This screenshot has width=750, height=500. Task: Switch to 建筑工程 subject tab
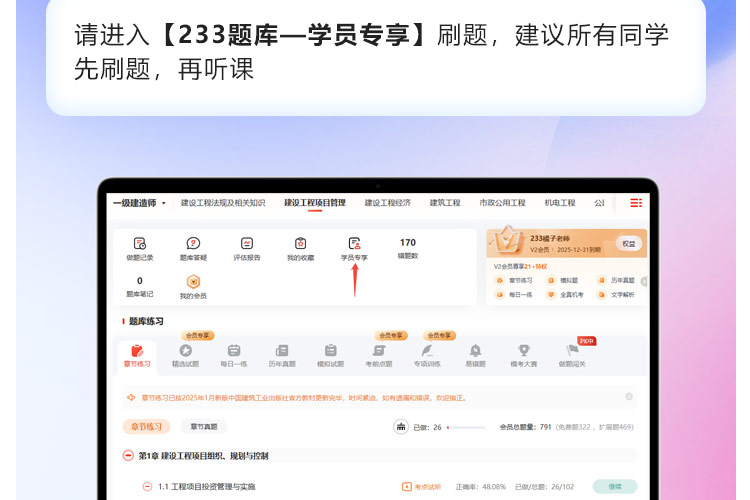click(x=445, y=203)
